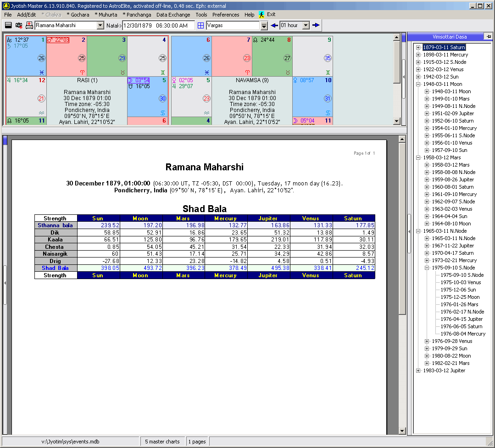
Task: Open the Gochara menu
Action: (x=78, y=15)
